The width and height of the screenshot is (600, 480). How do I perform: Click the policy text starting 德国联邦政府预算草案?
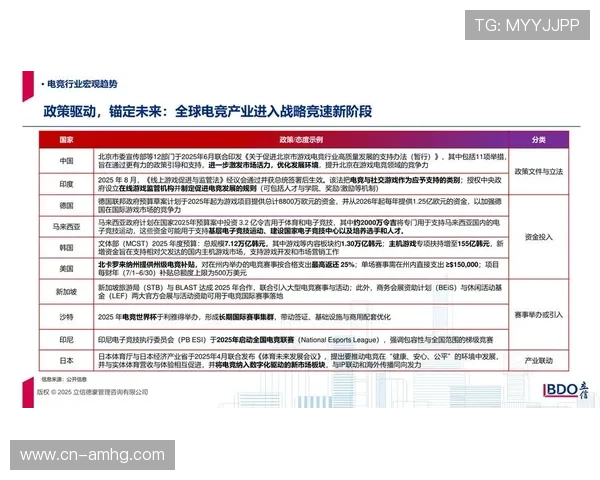[300, 206]
